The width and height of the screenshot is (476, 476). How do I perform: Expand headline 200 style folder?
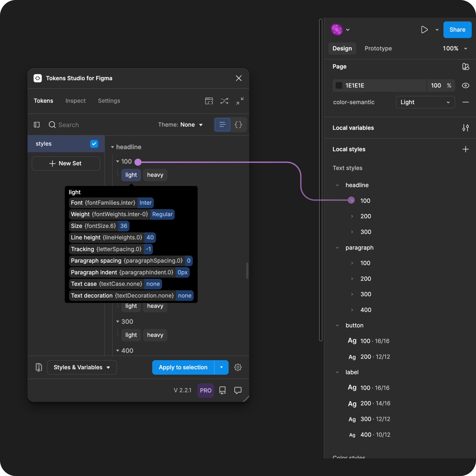coord(352,216)
